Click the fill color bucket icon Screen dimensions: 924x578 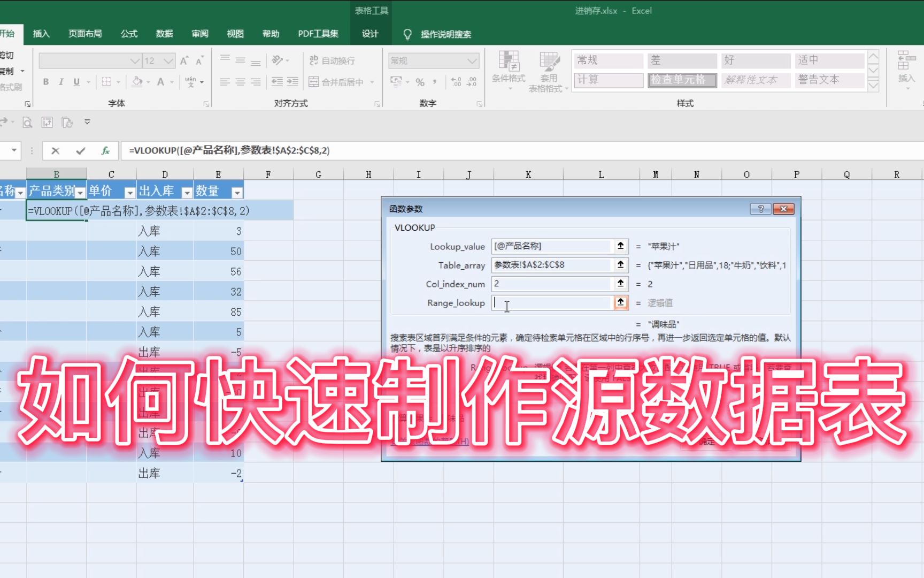(x=137, y=82)
